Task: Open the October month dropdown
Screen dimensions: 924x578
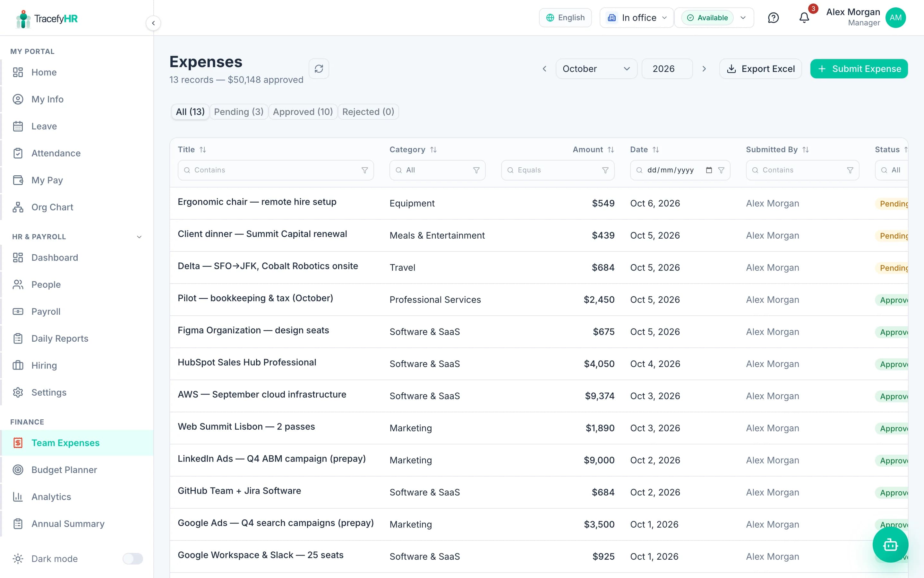Action: tap(596, 69)
